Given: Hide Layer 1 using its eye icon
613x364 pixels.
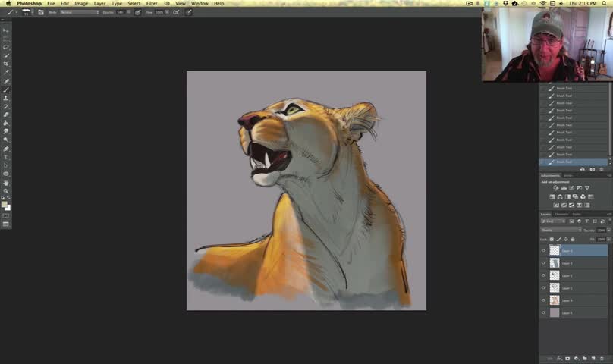Looking at the screenshot, I should pyautogui.click(x=543, y=312).
